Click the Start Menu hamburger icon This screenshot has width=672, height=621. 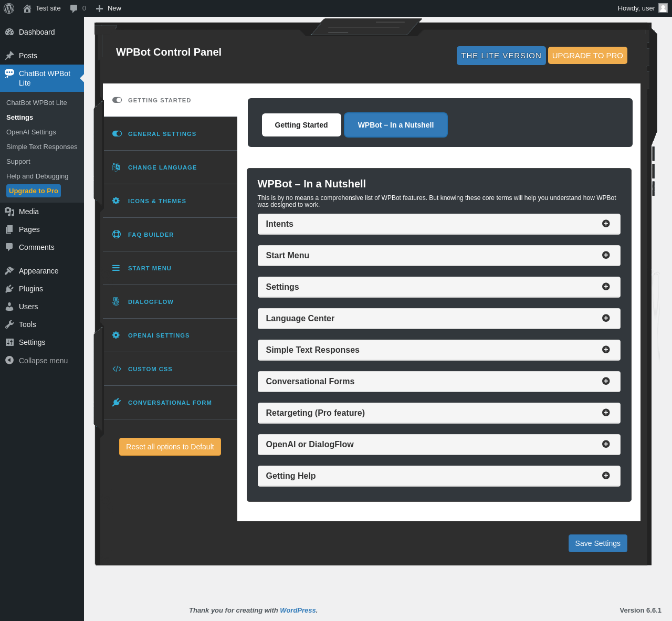pyautogui.click(x=116, y=268)
